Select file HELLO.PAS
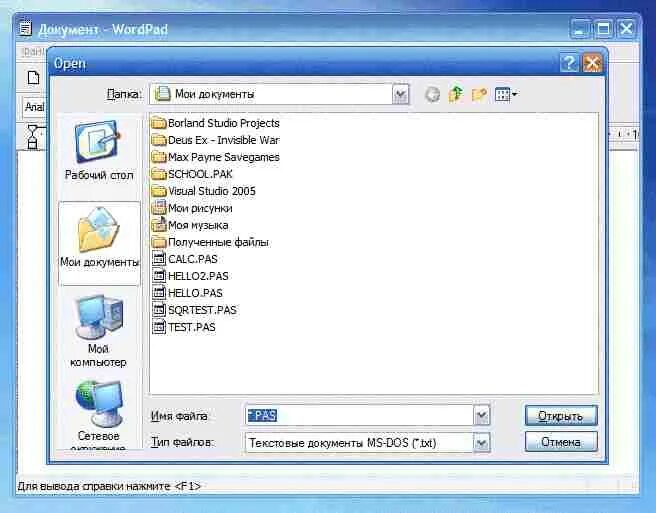Screen dimensions: 656x513 [187, 293]
